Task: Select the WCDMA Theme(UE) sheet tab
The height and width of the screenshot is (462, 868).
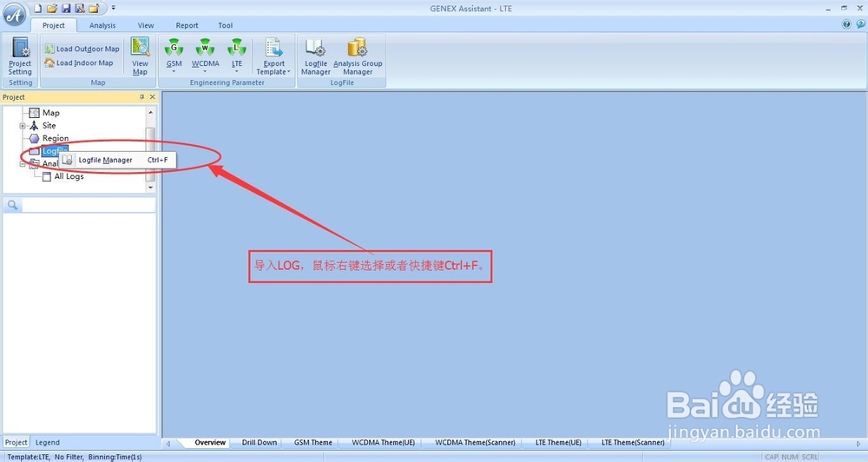Action: (383, 442)
